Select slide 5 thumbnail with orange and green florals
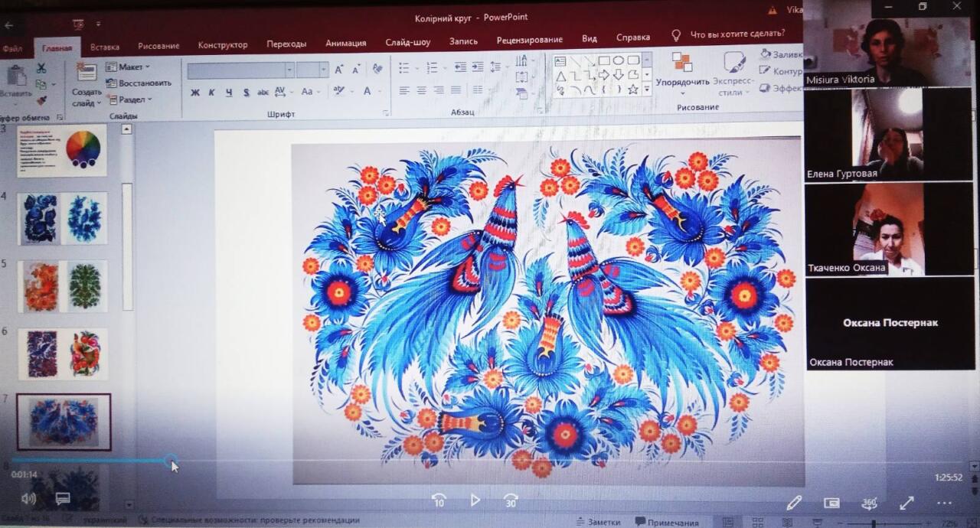 [x=64, y=286]
